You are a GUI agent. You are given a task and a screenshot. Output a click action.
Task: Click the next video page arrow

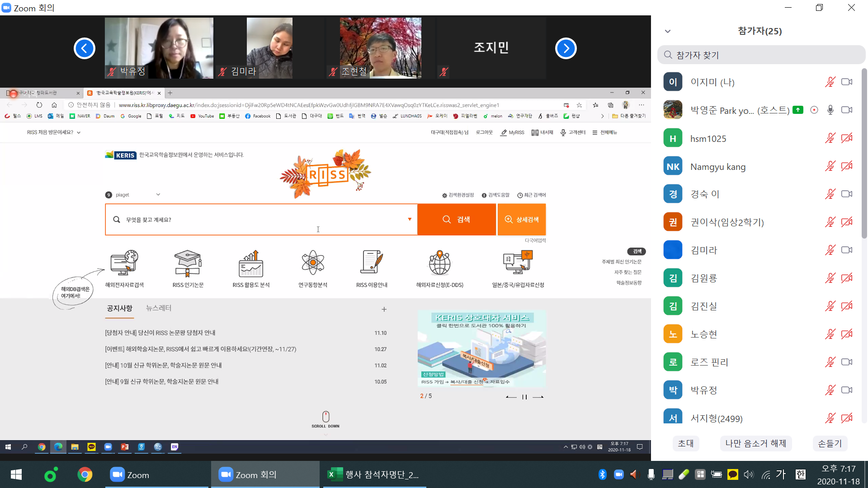pyautogui.click(x=566, y=48)
